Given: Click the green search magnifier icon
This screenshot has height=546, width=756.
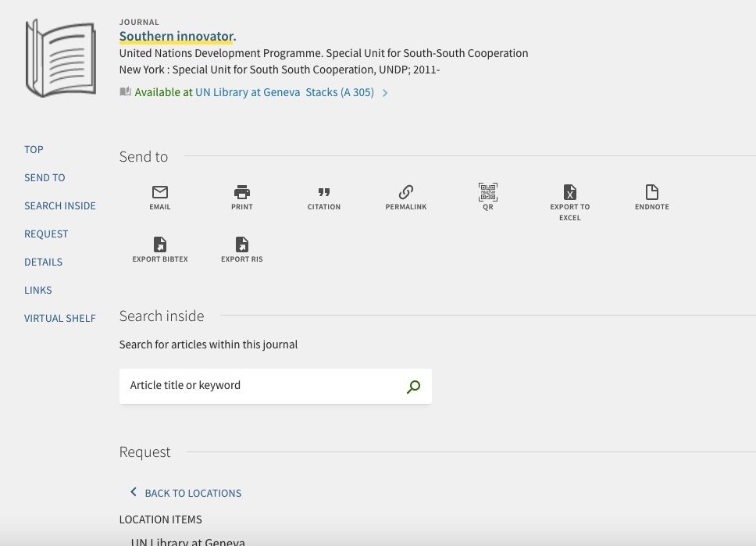Looking at the screenshot, I should coord(413,387).
